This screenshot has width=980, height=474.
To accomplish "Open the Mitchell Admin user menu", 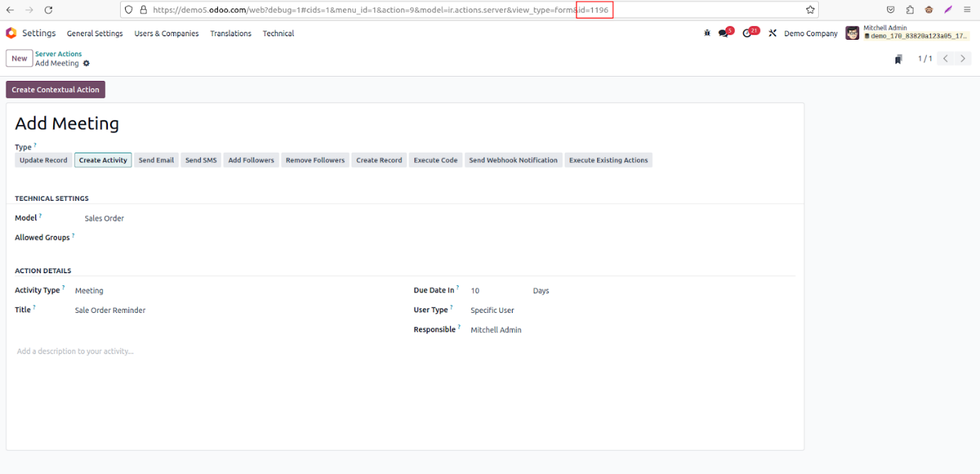I will coord(908,33).
